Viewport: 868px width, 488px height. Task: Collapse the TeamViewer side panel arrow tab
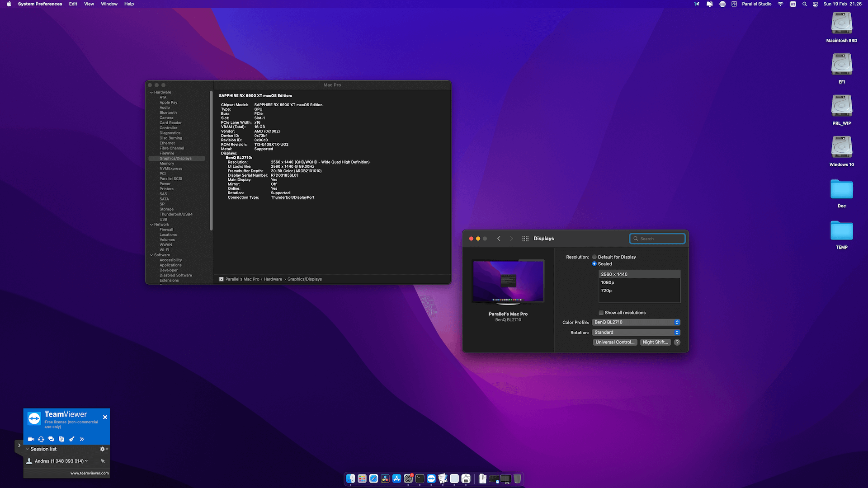click(19, 446)
